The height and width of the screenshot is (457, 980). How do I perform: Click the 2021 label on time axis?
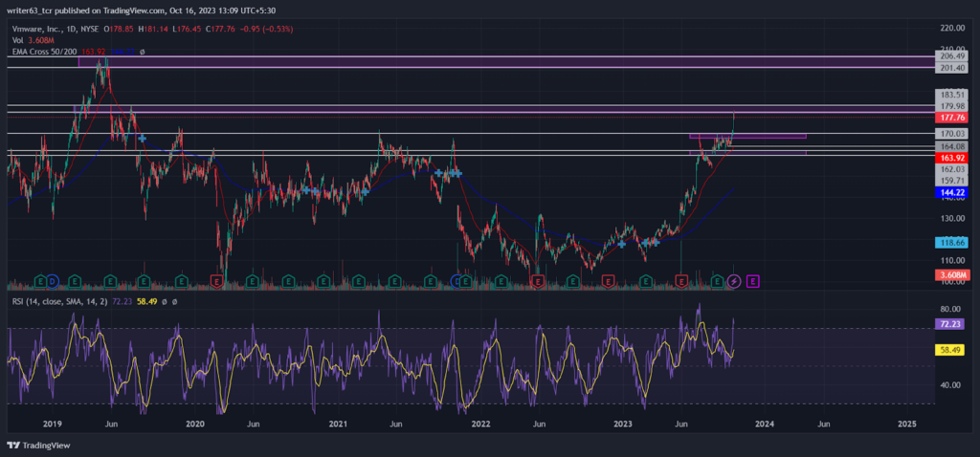tap(338, 424)
